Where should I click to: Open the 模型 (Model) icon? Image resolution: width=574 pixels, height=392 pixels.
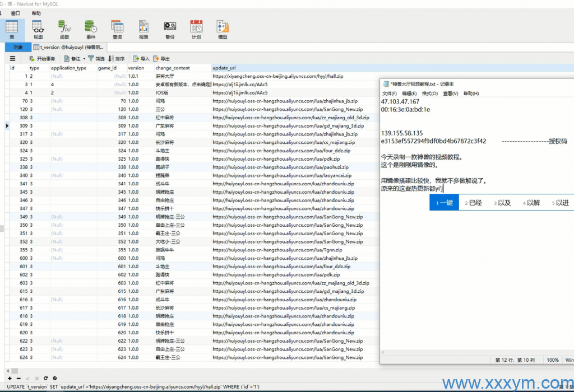[223, 29]
